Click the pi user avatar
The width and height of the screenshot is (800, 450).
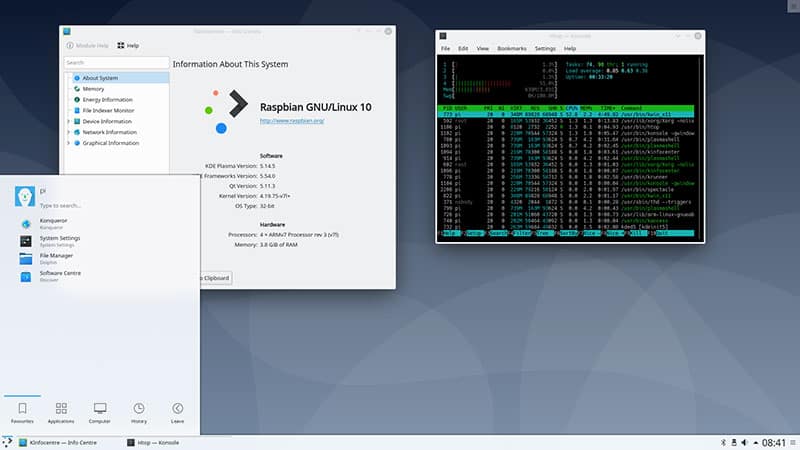coord(26,196)
